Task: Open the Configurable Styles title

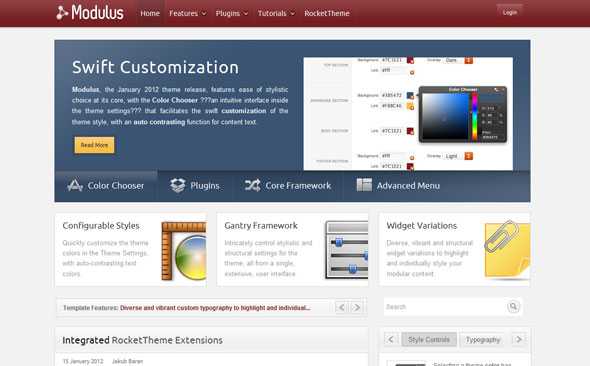Action: (101, 226)
